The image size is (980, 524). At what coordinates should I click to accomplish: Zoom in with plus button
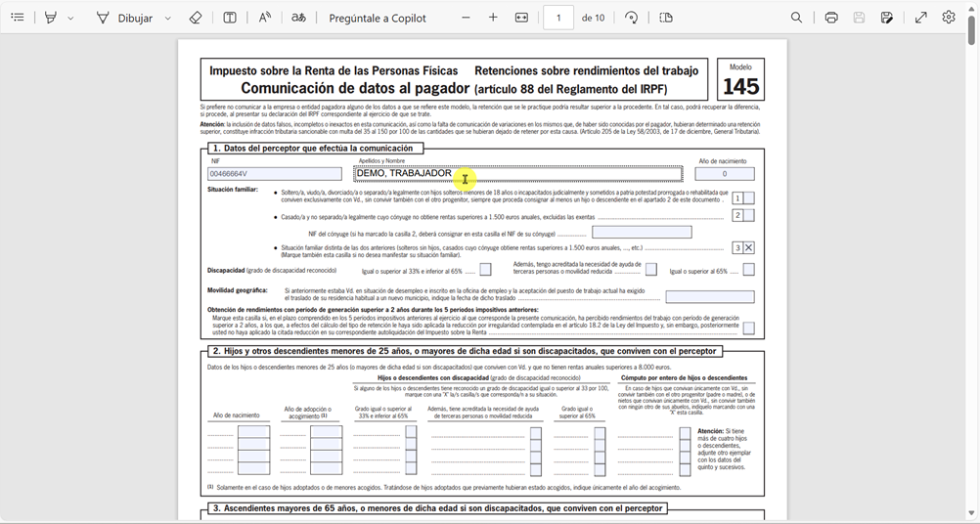point(493,18)
